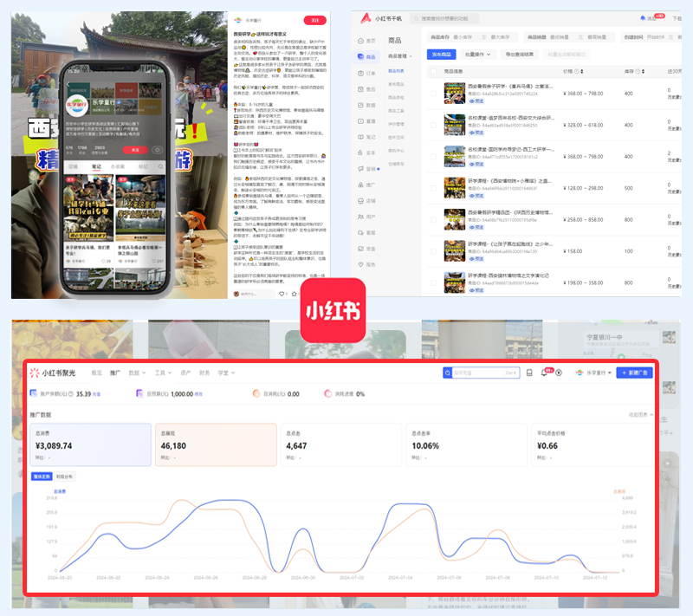The image size is (693, 616).
Task: Open the 乐学童行 account dropdown in 聚光
Action: (x=593, y=373)
